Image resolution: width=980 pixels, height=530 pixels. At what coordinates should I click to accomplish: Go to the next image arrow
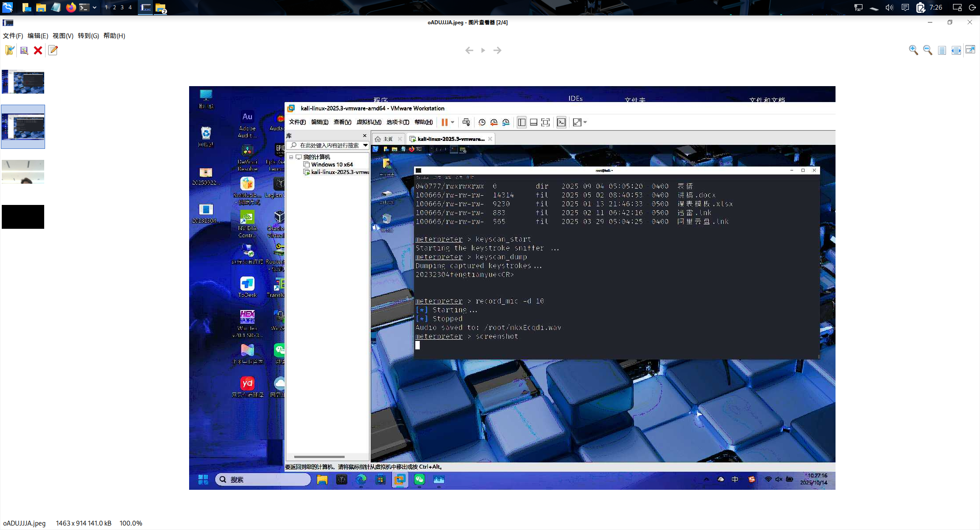point(498,50)
